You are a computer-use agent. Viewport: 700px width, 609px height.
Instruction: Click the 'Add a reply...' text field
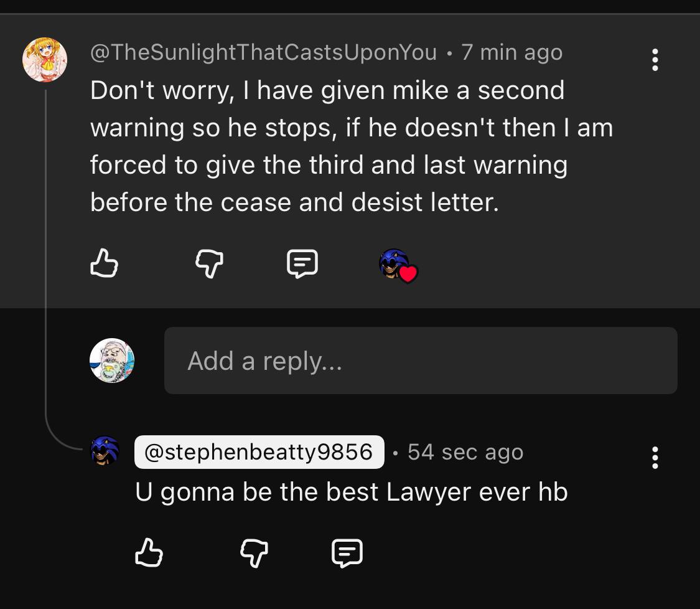pos(421,361)
